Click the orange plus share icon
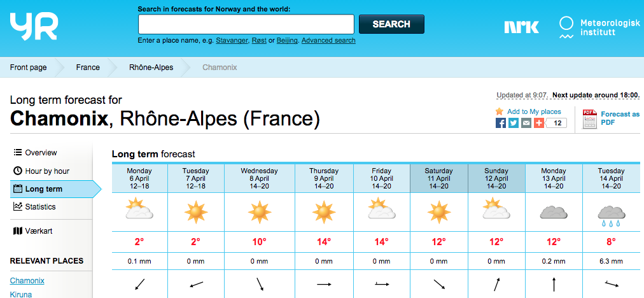Screen dimensions: 644x298 (539, 123)
